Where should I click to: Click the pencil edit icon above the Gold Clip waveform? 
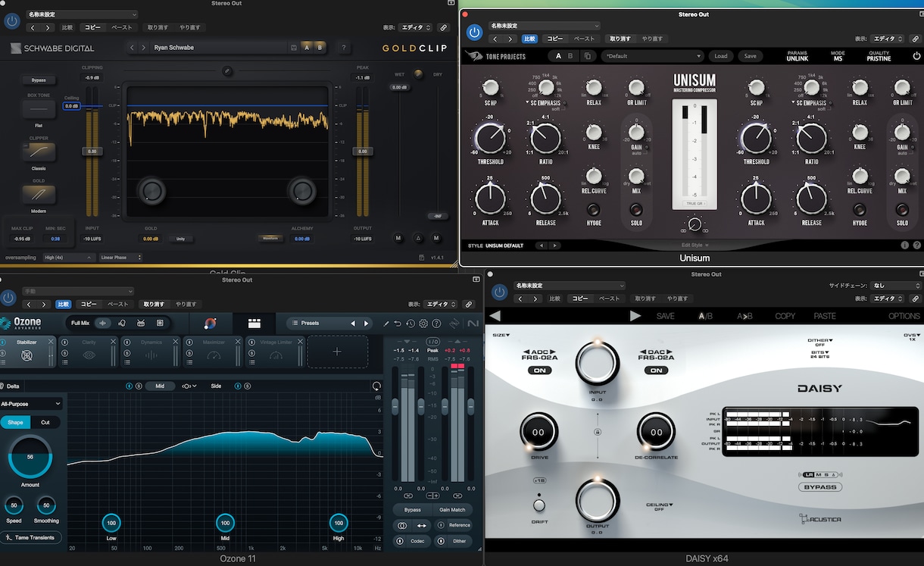[227, 71]
